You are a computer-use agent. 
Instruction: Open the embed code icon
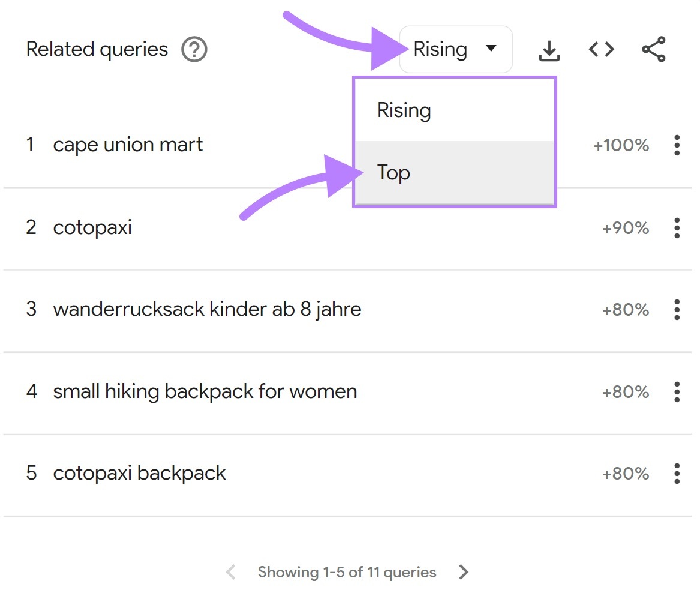(x=600, y=50)
